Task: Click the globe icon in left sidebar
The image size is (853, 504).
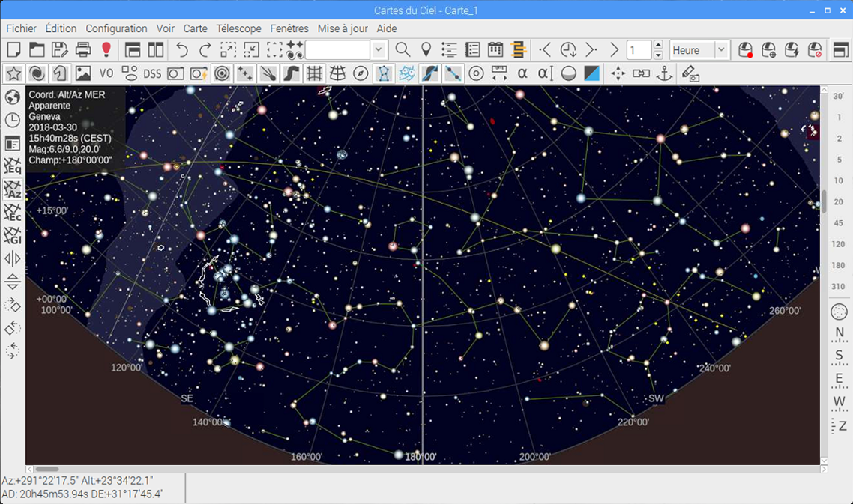Action: [13, 97]
